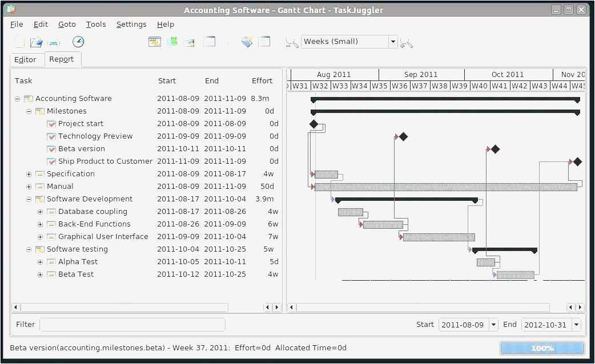Click the clock icon in the toolbar
Viewport: 595px width, 364px height.
point(78,42)
